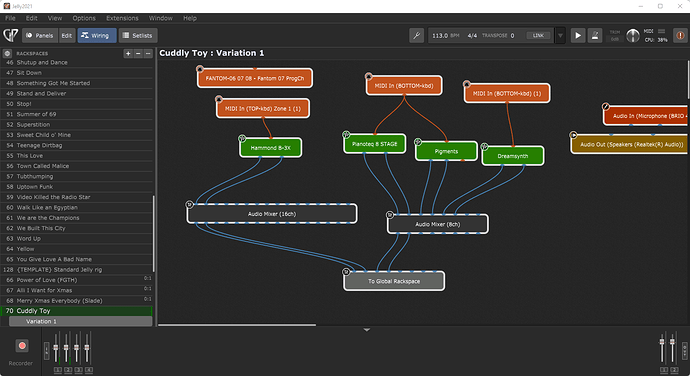Click the 4/4 time signature field
The image size is (690, 376).
point(472,35)
